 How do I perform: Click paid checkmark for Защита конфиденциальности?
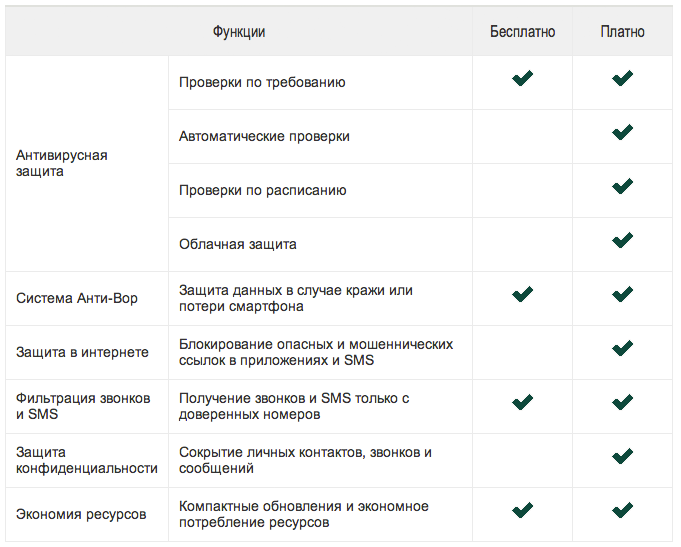tap(622, 456)
